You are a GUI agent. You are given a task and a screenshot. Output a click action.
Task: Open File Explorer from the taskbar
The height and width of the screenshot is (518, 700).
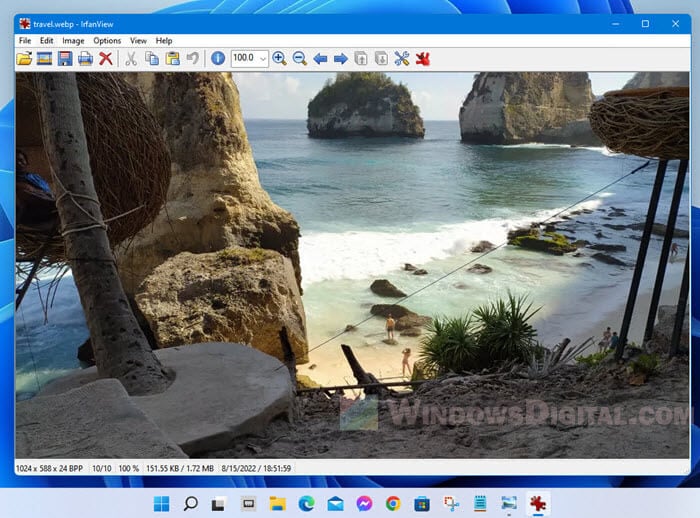pos(277,504)
